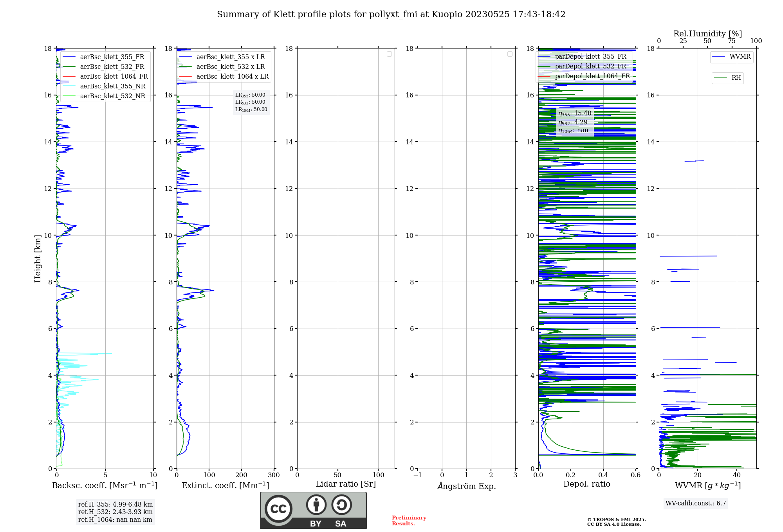The width and height of the screenshot is (783, 532).
Task: Click the ref.H_355: 4.99-6.48 km text
Action: 115,505
